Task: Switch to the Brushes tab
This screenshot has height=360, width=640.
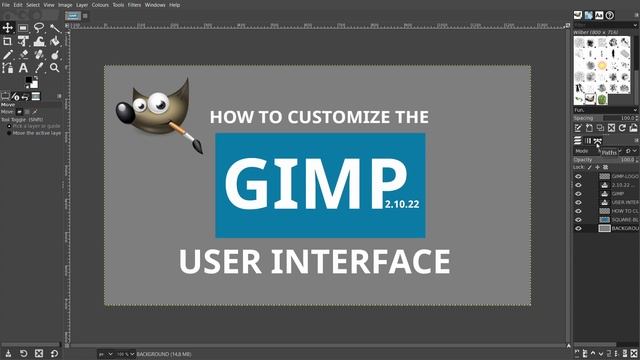Action: click(578, 15)
